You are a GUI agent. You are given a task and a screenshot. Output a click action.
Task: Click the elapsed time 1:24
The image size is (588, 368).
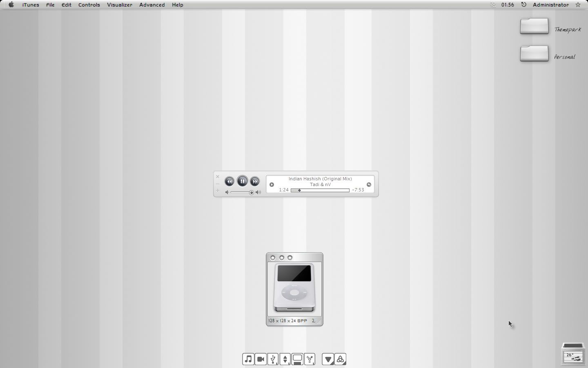[284, 190]
